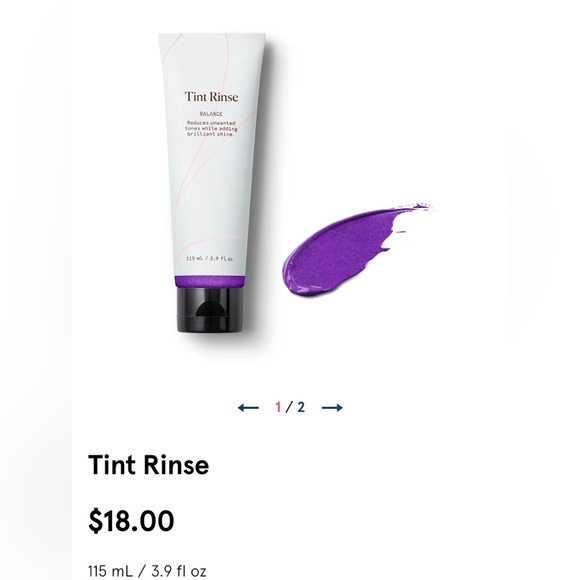580x580 pixels.
Task: Advance to the next product image arrow
Action: [x=332, y=408]
